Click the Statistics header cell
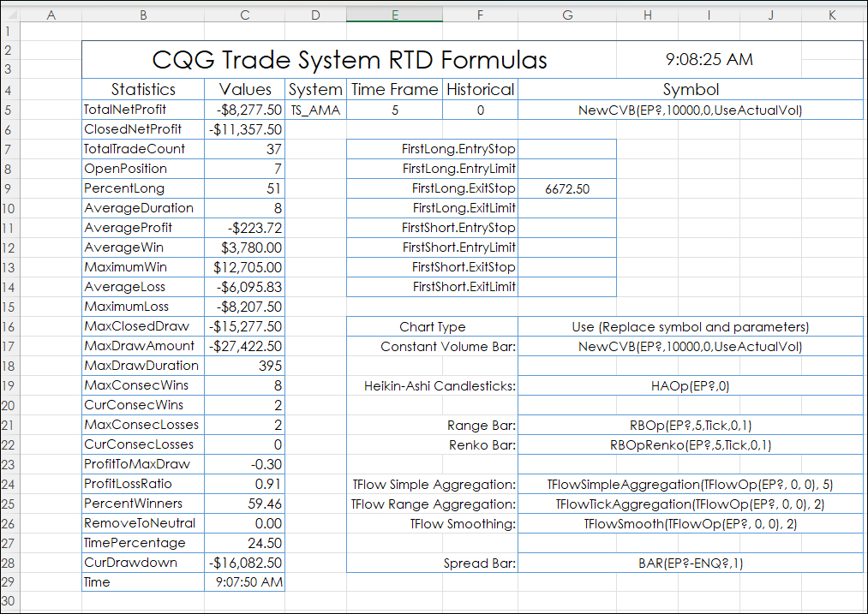The image size is (868, 614). 143,89
